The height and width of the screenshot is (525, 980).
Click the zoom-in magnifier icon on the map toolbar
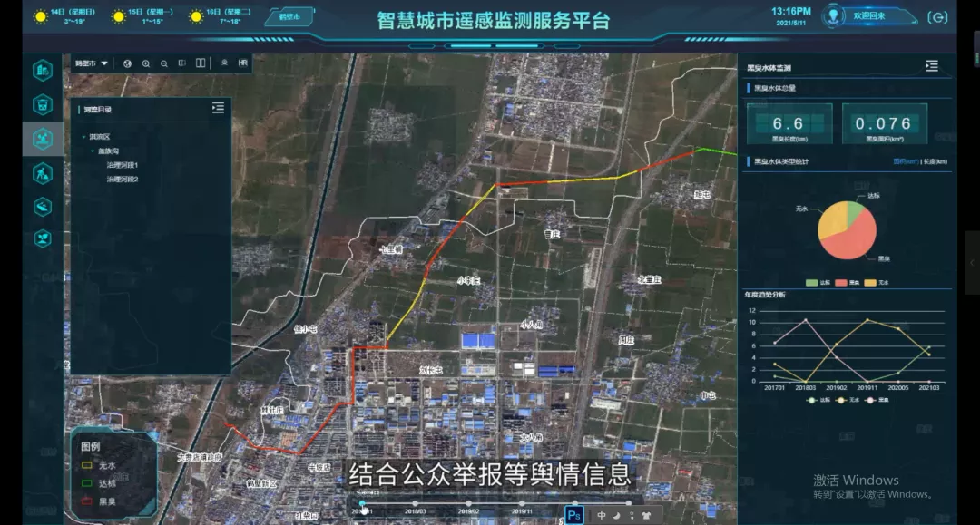(x=145, y=64)
